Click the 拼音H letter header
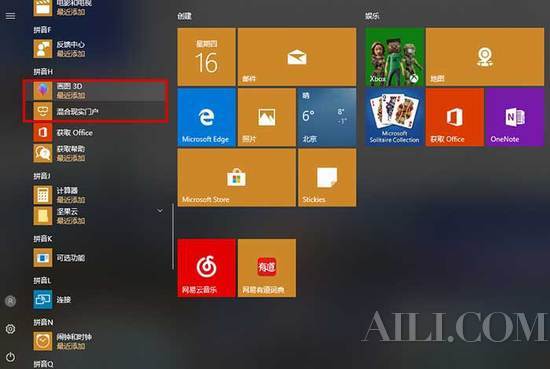 click(x=43, y=72)
